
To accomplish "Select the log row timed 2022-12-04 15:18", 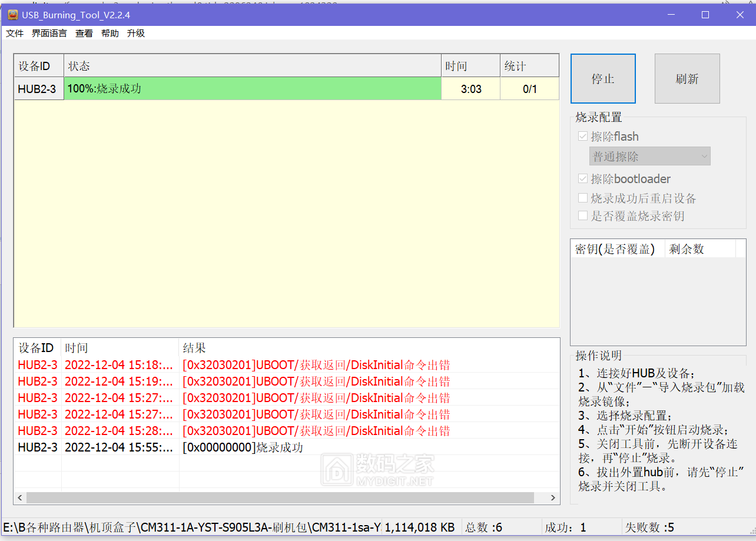I will pos(287,365).
